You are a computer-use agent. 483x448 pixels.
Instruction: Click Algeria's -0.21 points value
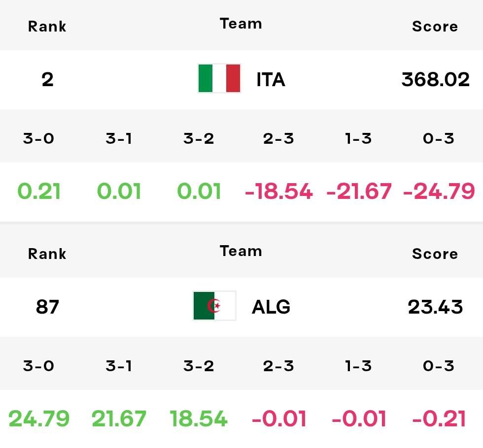click(439, 418)
